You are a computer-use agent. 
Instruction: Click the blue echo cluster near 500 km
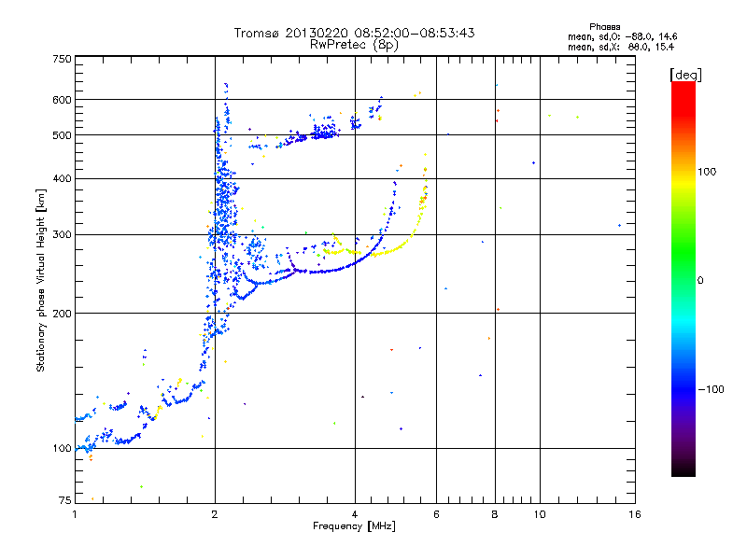pyautogui.click(x=325, y=132)
